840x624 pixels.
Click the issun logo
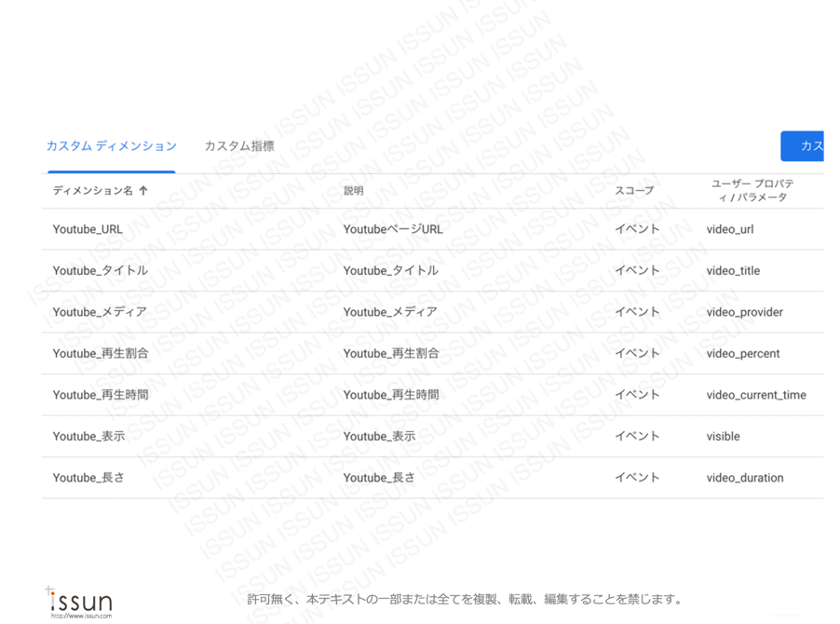point(80,600)
